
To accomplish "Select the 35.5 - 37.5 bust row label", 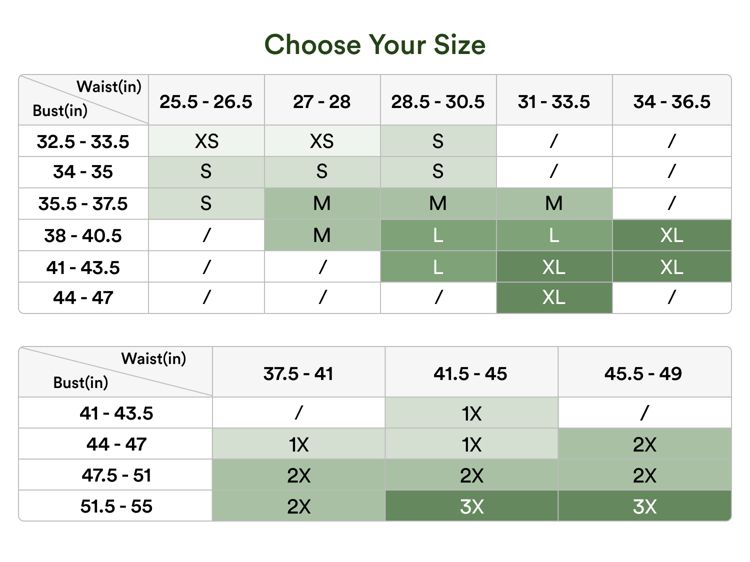I will [x=84, y=204].
